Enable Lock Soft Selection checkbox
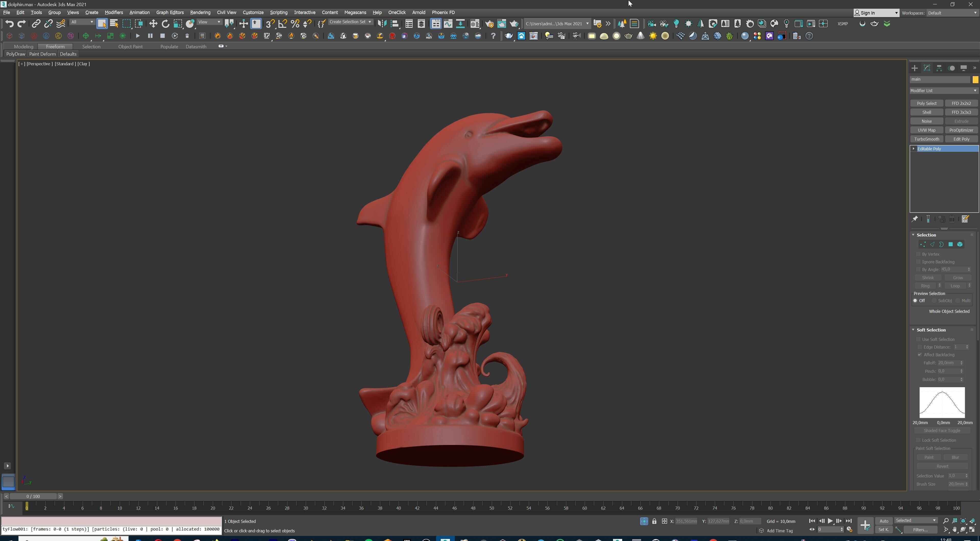980x541 pixels. (x=918, y=440)
